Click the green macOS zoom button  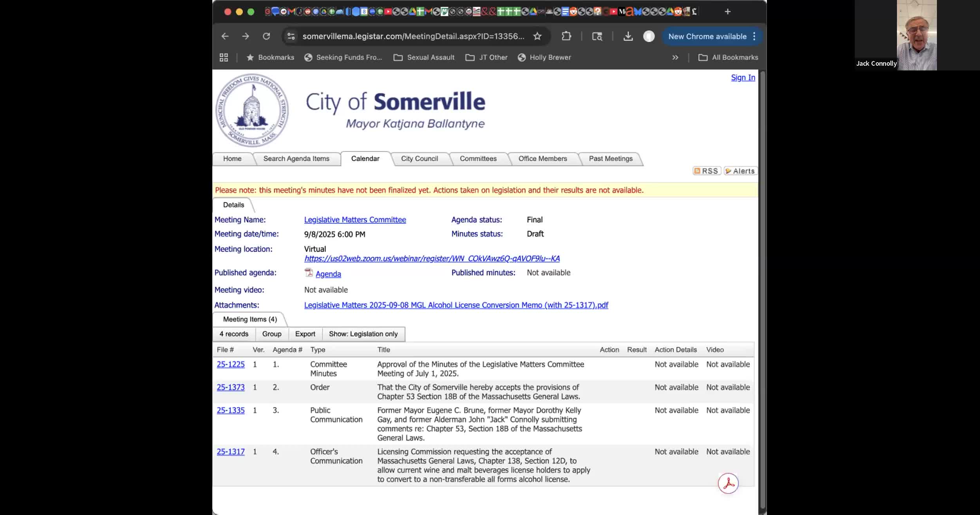click(x=251, y=12)
